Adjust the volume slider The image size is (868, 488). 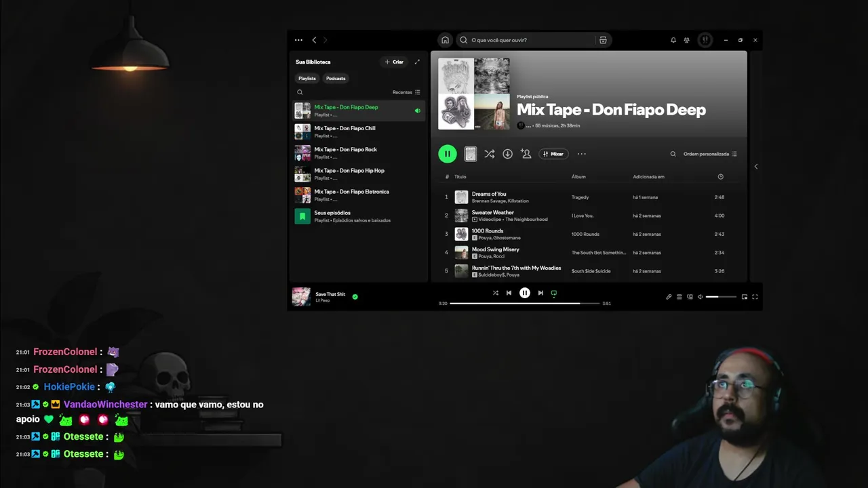[721, 297]
